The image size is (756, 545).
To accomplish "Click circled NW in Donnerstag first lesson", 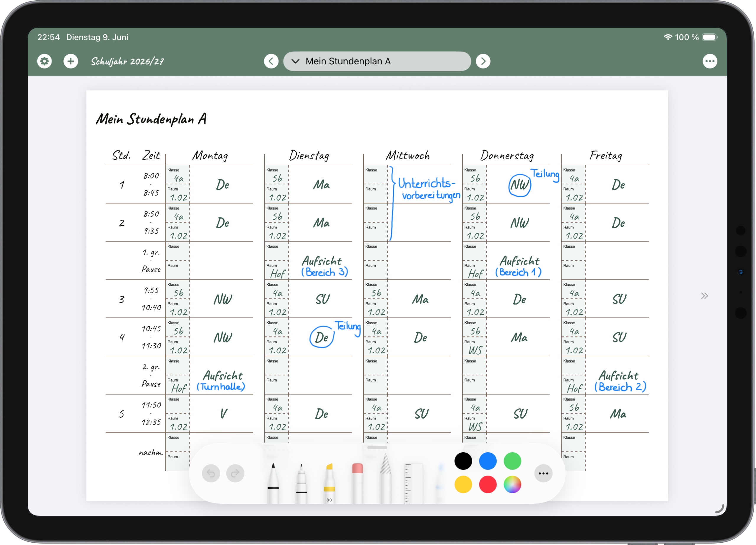I will (520, 185).
